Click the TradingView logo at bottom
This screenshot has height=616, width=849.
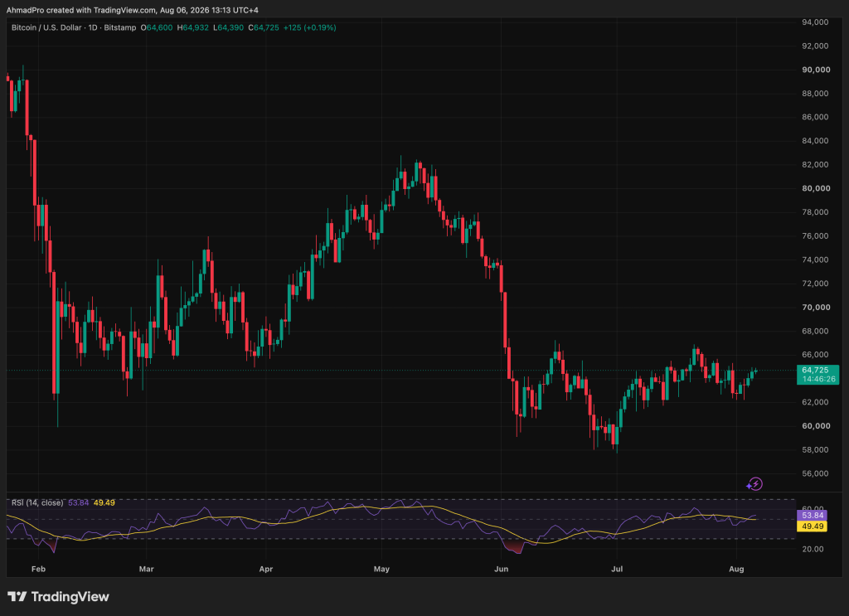coord(58,596)
